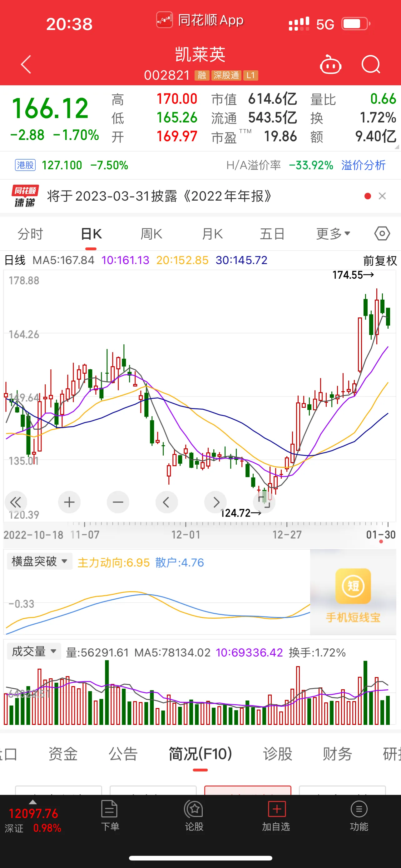Screen dimensions: 401x868
Task: Tap the back arrow in header
Action: coord(26,64)
